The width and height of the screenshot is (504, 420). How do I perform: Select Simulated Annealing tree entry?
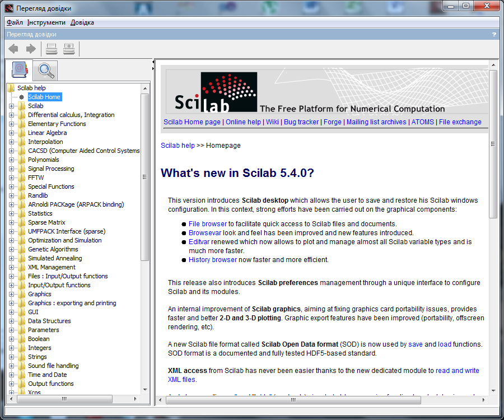tap(55, 258)
